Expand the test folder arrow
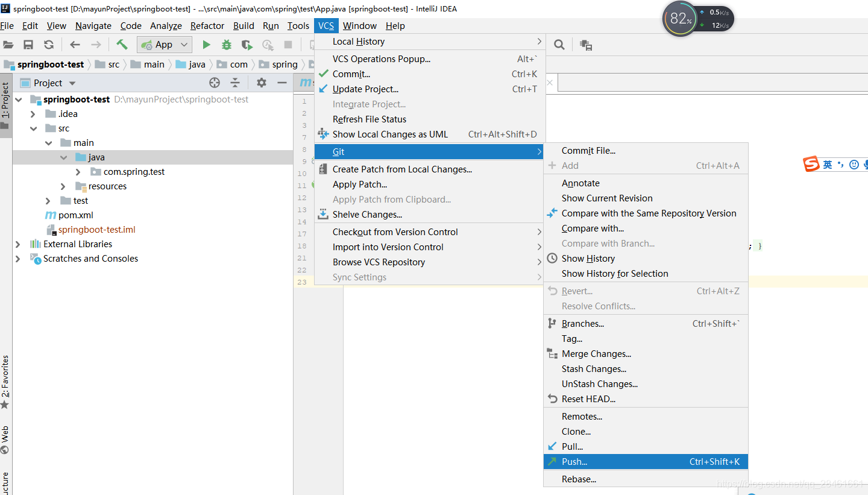The image size is (868, 495). (49, 201)
